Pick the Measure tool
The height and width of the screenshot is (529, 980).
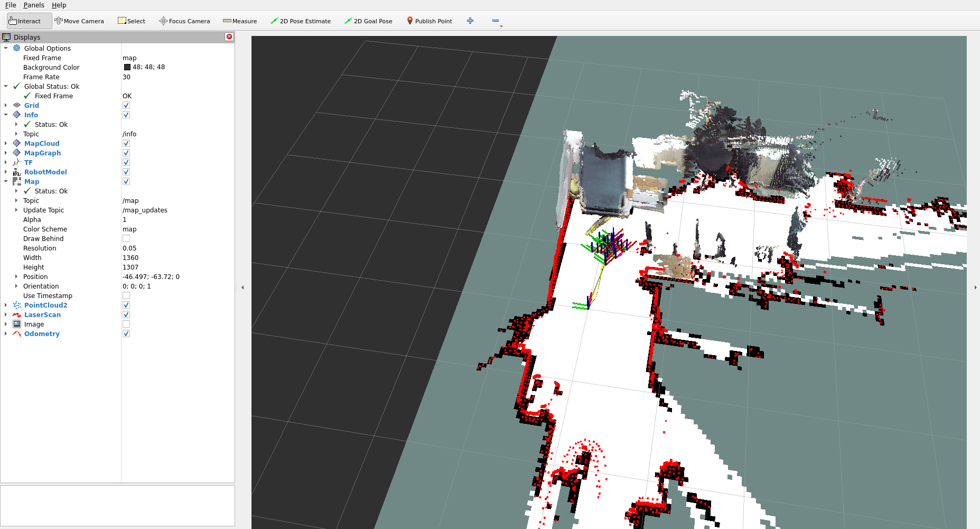pos(240,21)
